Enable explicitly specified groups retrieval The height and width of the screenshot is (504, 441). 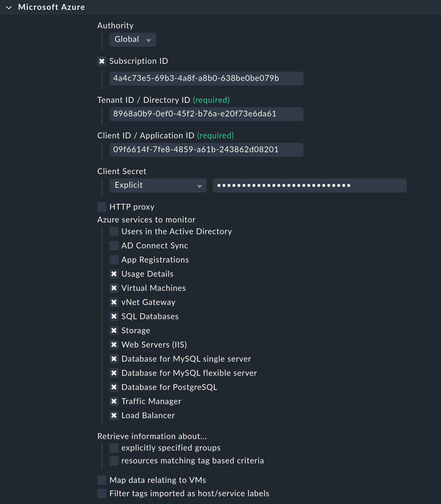(x=114, y=448)
